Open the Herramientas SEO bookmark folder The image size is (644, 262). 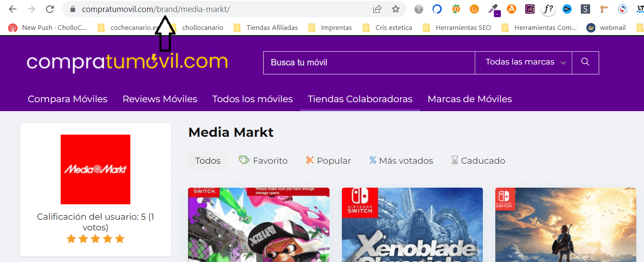click(456, 28)
